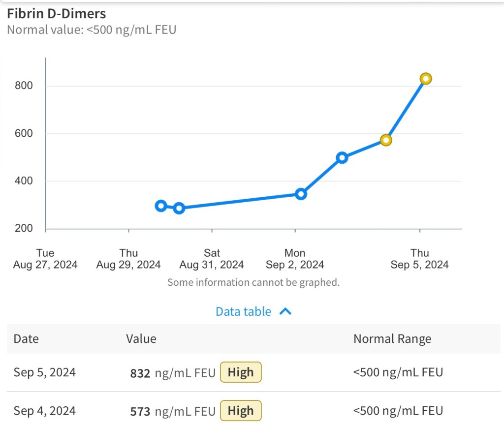The image size is (504, 425).
Task: Click the Value column header
Action: tap(141, 339)
